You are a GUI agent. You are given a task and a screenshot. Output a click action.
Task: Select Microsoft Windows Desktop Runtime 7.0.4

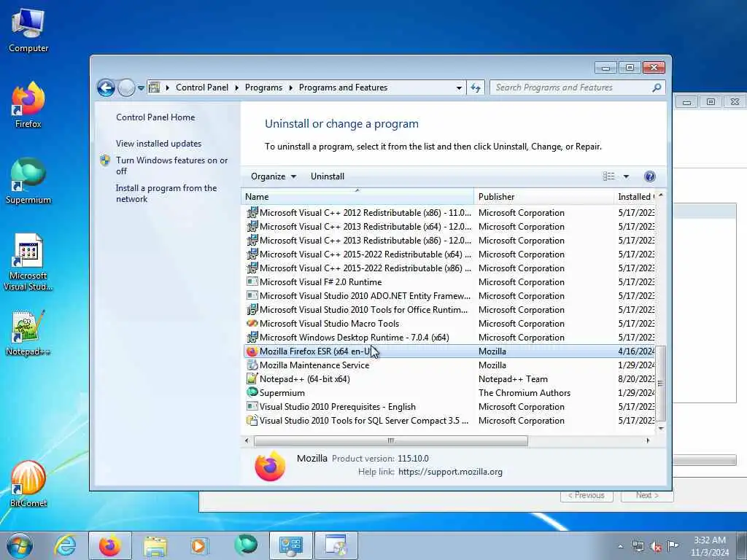[449, 337]
